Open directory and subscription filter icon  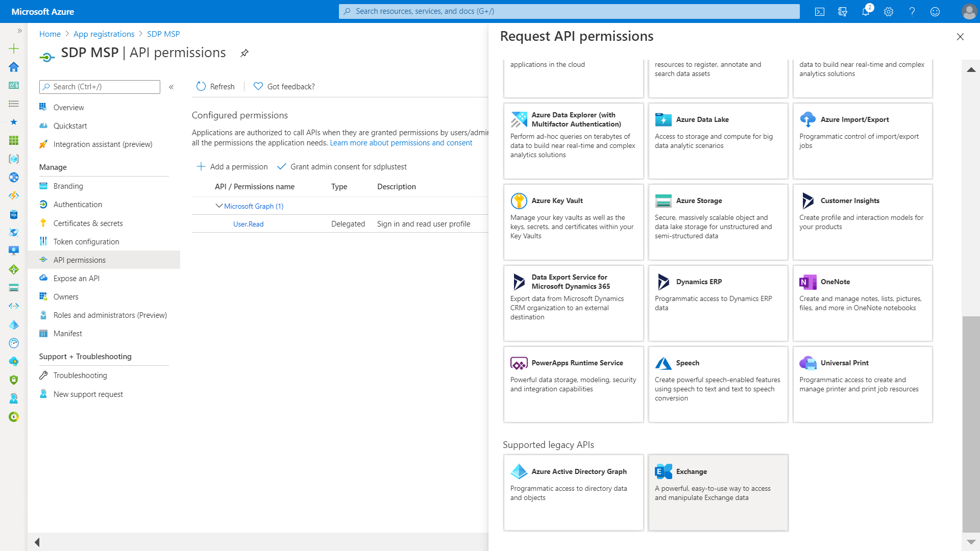point(843,11)
